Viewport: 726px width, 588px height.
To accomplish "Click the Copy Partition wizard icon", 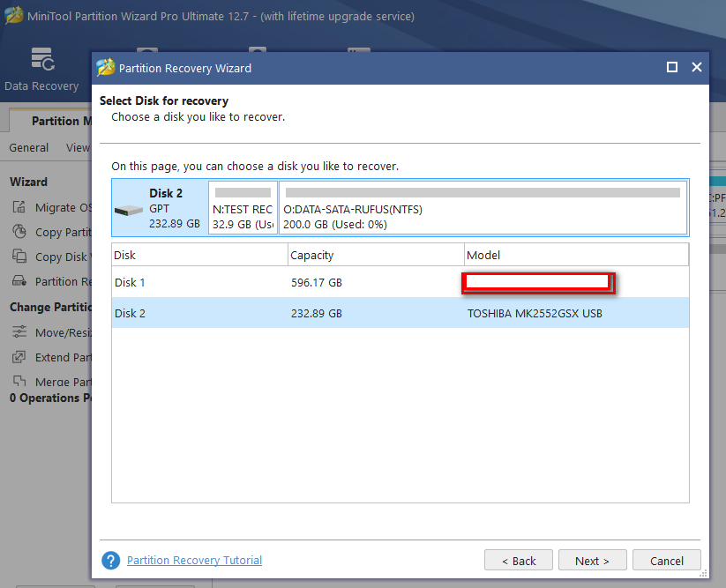I will (x=19, y=231).
